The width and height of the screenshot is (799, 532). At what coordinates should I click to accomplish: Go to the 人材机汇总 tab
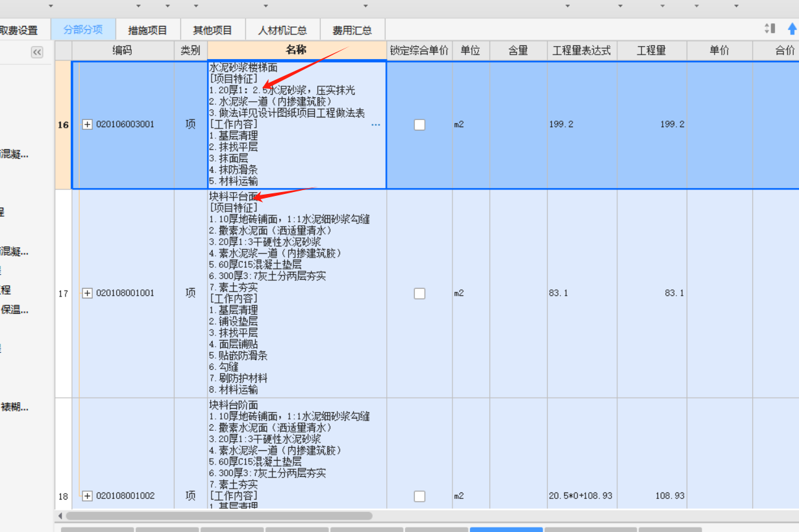(282, 30)
